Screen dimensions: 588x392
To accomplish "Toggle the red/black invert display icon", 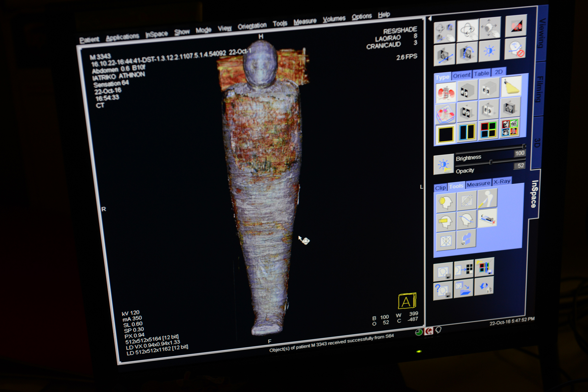I will [x=516, y=26].
